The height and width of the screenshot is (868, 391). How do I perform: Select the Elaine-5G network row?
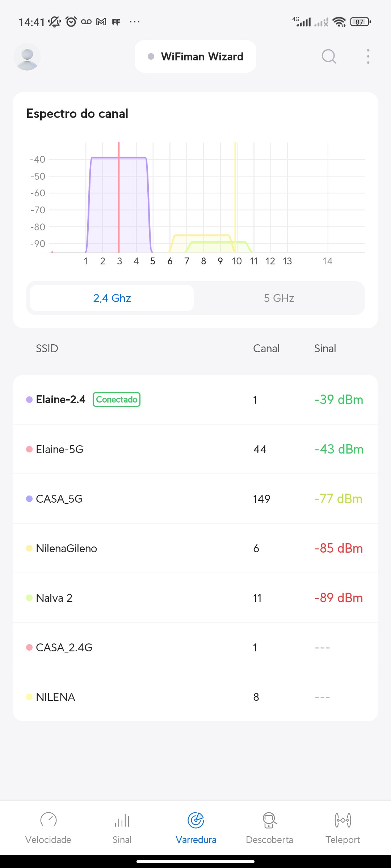coord(195,449)
